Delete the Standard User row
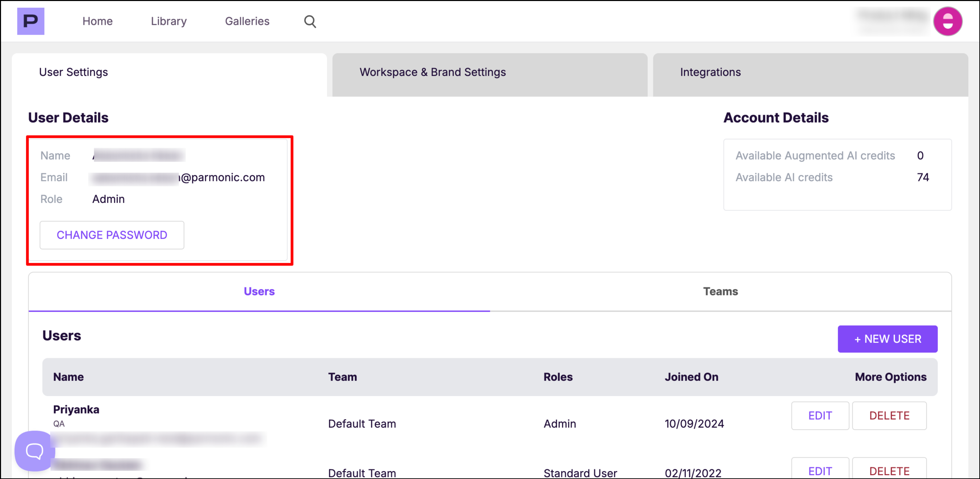980x479 pixels. 889,471
